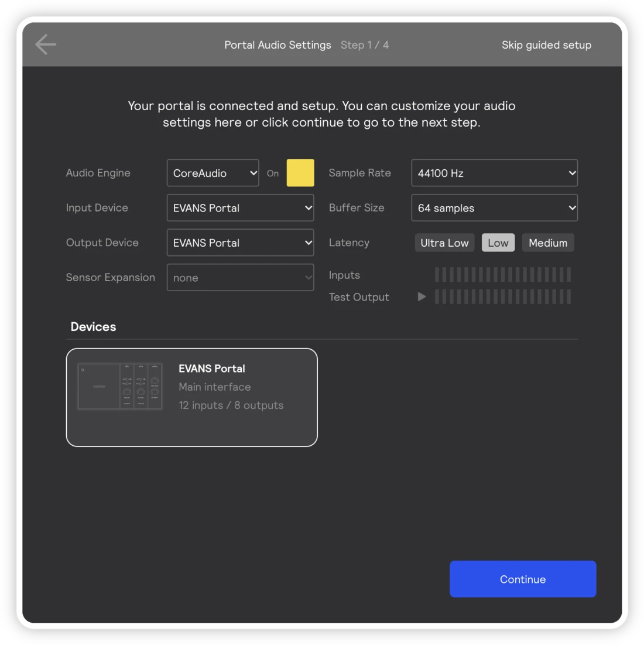Click the 'Step 1 / 4' indicator
644x645 pixels.
pyautogui.click(x=365, y=45)
